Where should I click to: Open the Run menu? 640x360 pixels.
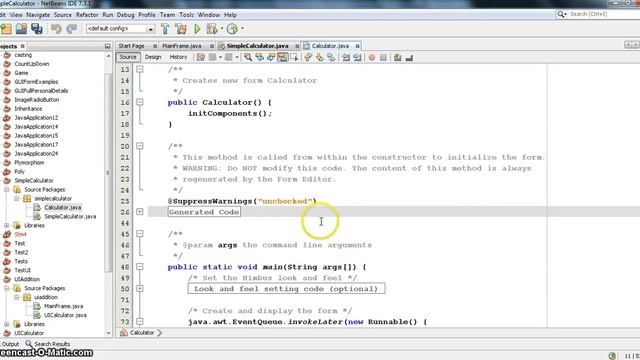(x=108, y=15)
